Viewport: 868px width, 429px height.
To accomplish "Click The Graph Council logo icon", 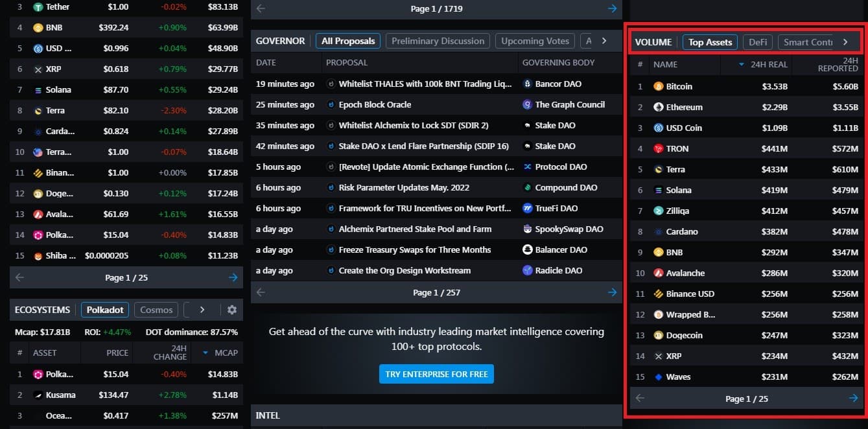I will click(x=528, y=104).
